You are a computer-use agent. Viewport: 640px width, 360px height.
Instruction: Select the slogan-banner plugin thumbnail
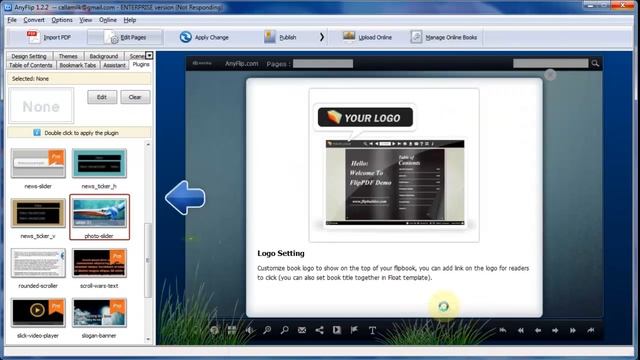[99, 313]
